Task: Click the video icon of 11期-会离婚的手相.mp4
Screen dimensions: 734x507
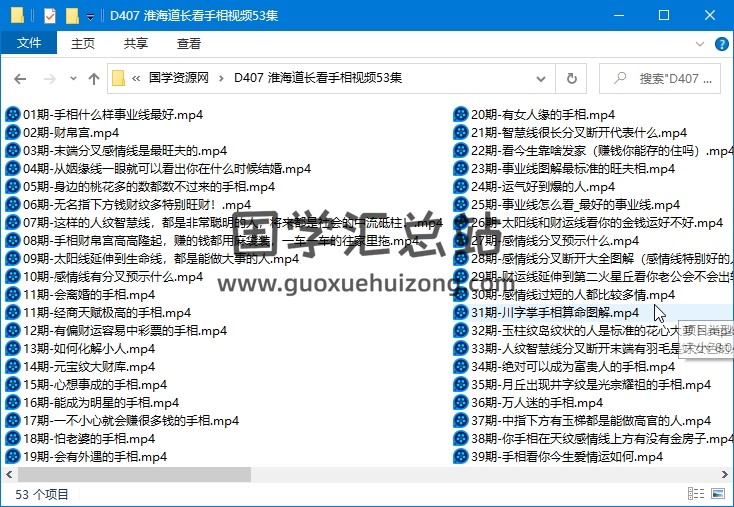Action: click(13, 294)
